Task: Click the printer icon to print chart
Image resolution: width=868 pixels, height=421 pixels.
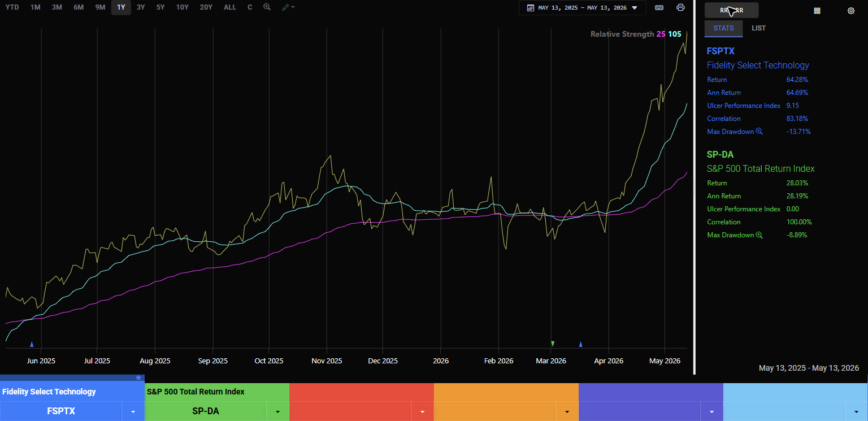Action: (680, 8)
